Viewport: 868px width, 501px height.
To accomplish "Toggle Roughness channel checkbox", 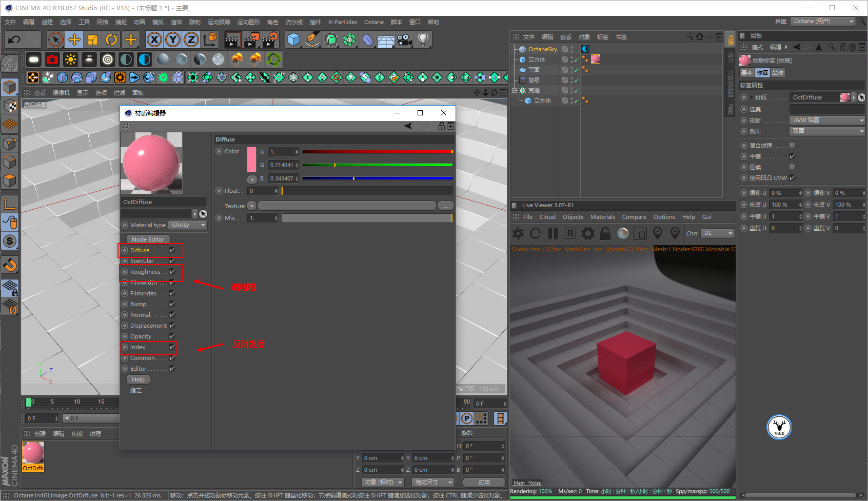I will pos(172,271).
